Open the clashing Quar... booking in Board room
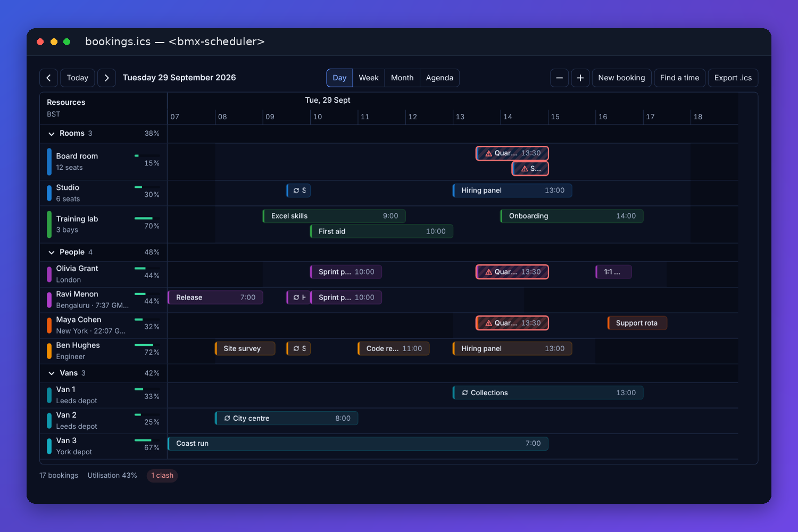The height and width of the screenshot is (532, 798). [x=512, y=153]
